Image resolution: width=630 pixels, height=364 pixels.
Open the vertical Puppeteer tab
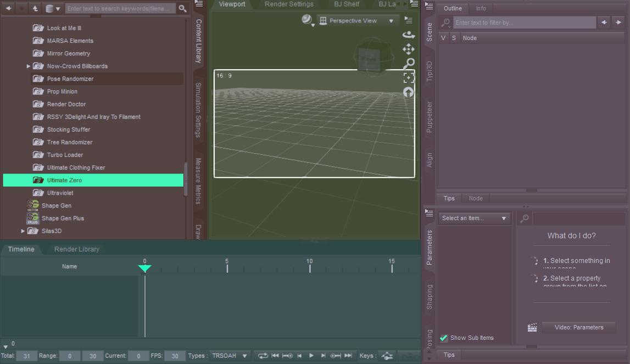tap(430, 117)
